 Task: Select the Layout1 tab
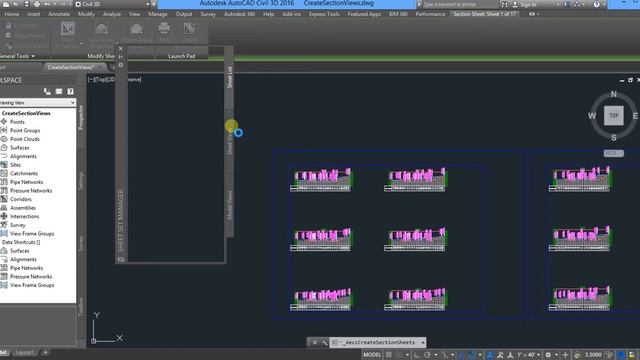point(24,352)
